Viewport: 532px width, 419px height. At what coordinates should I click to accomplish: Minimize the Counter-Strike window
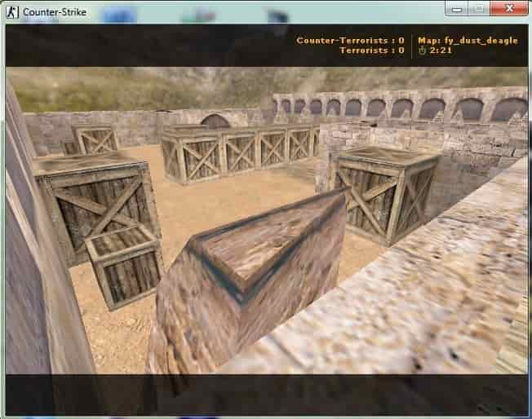tap(457, 9)
